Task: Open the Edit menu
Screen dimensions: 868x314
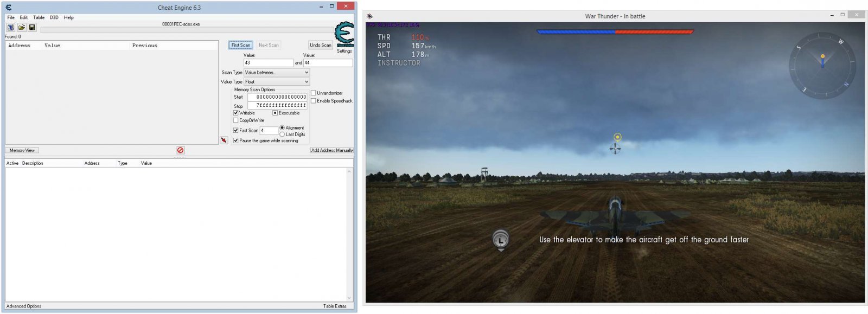Action: 24,17
